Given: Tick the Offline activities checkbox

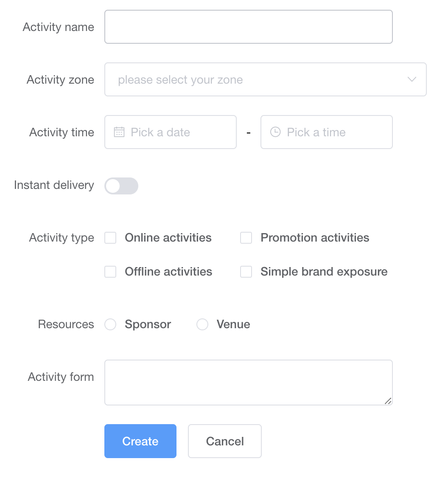Looking at the screenshot, I should (x=110, y=272).
